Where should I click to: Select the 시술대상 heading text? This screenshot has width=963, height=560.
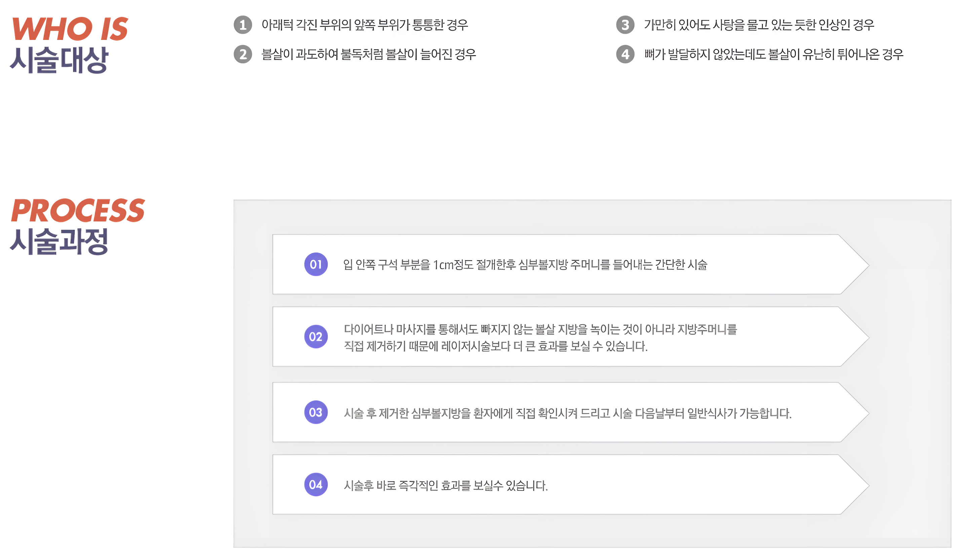[x=59, y=59]
